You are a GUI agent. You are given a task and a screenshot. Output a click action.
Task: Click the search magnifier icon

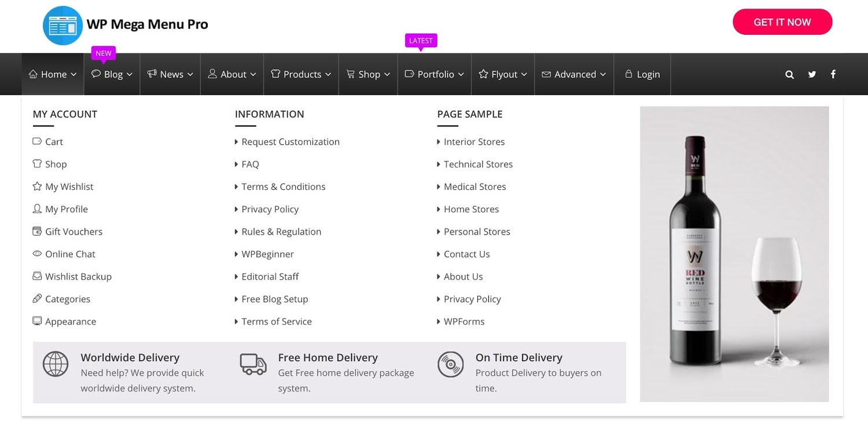789,74
